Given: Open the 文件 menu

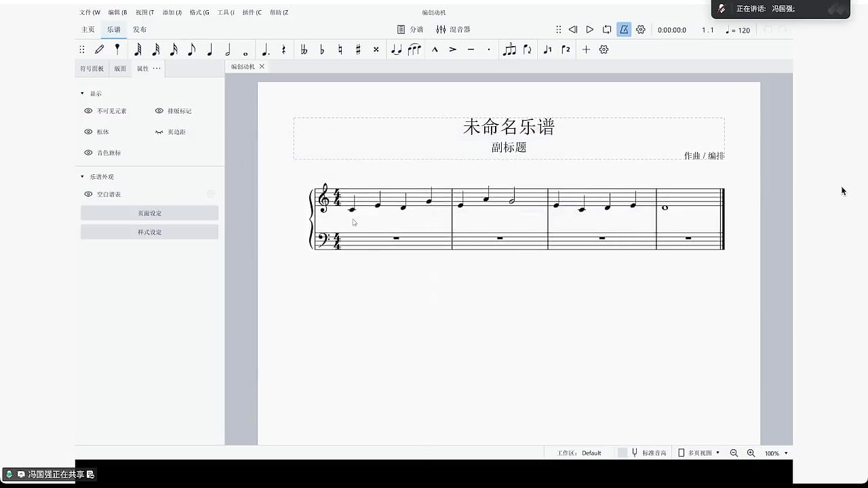Looking at the screenshot, I should [x=90, y=12].
